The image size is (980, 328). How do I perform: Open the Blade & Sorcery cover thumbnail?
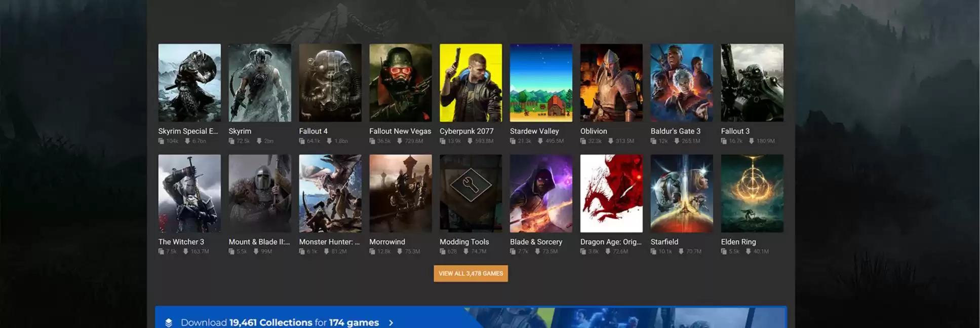click(541, 194)
